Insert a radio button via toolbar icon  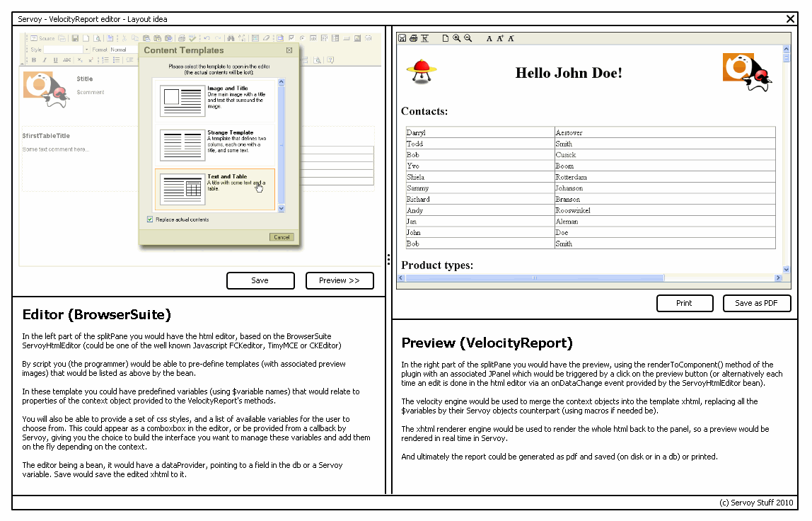303,38
